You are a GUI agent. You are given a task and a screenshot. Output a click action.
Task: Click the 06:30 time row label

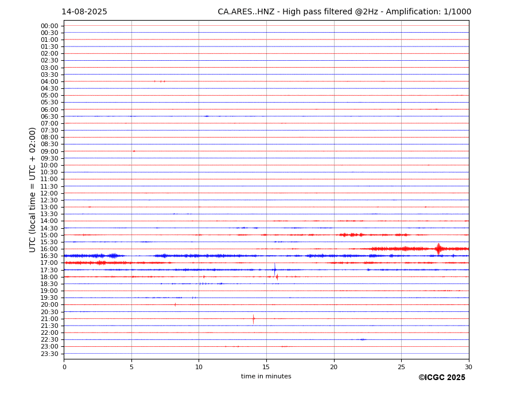(x=49, y=116)
